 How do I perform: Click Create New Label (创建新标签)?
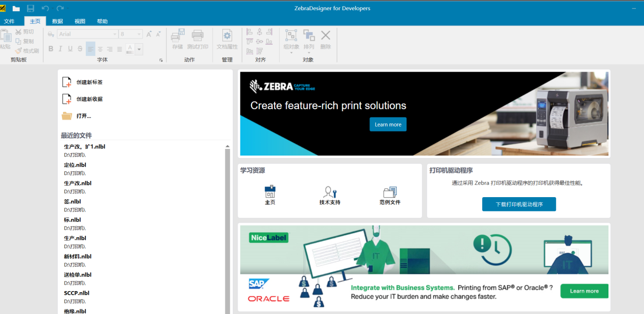point(82,82)
